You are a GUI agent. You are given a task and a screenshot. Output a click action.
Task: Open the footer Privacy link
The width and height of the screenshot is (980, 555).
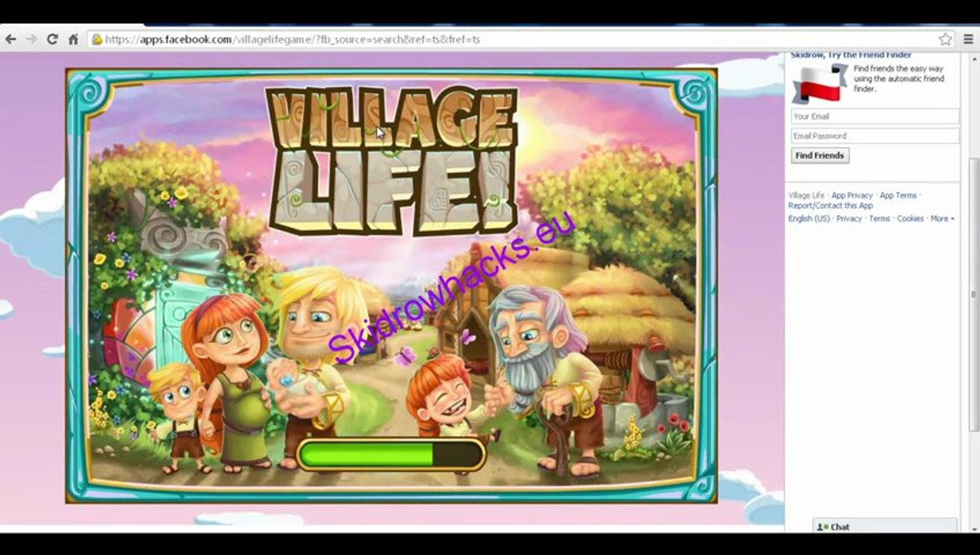click(x=849, y=219)
